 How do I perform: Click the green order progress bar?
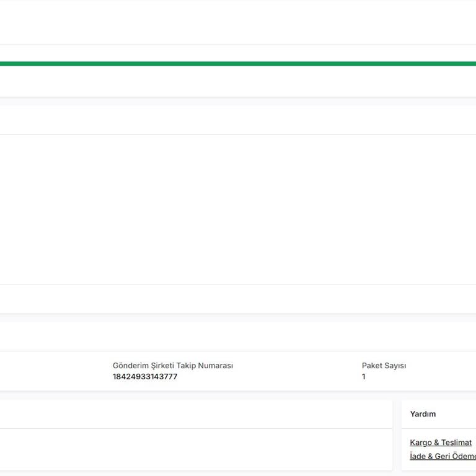[x=238, y=64]
